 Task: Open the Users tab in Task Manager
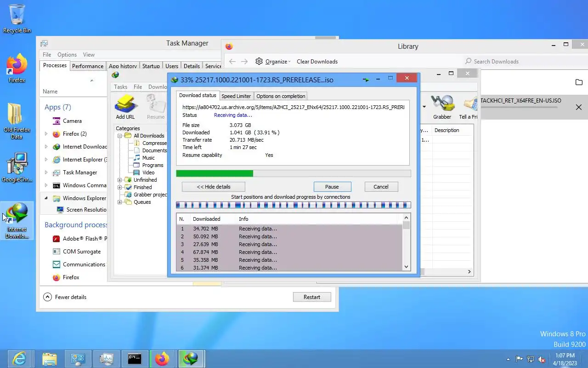172,66
